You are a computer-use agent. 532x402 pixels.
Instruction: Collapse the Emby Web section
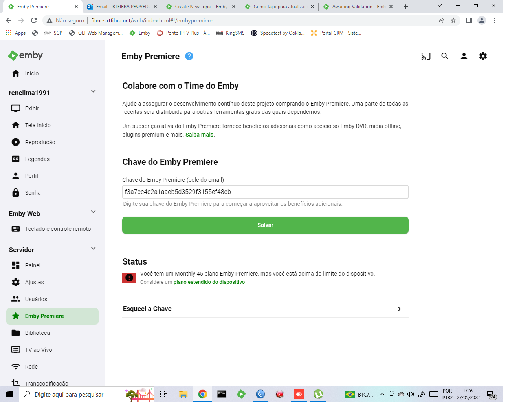coord(93,212)
